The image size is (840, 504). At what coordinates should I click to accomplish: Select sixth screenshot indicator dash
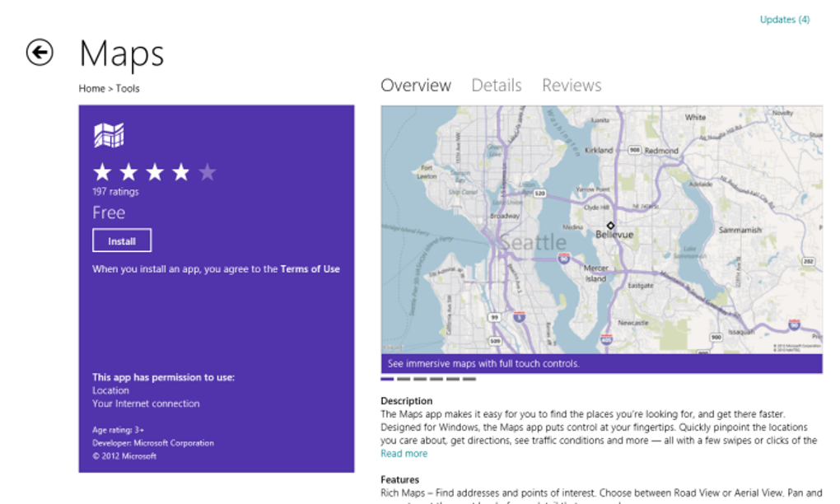[469, 379]
